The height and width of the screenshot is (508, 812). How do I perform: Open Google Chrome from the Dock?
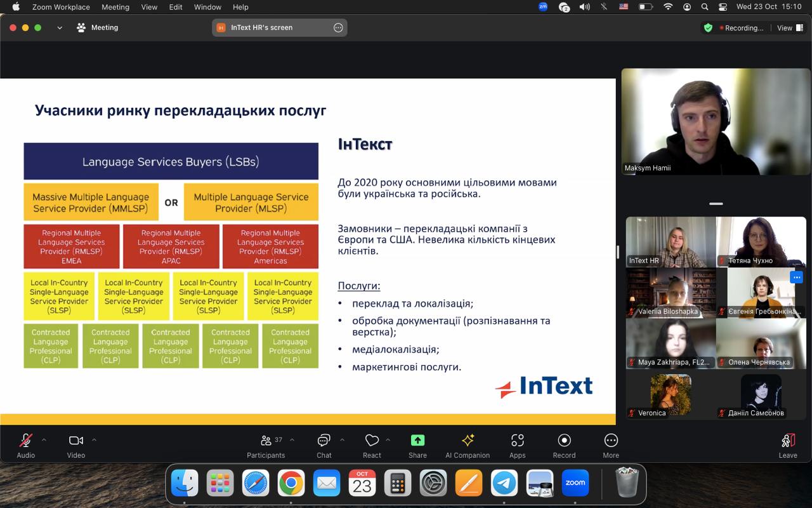point(291,484)
